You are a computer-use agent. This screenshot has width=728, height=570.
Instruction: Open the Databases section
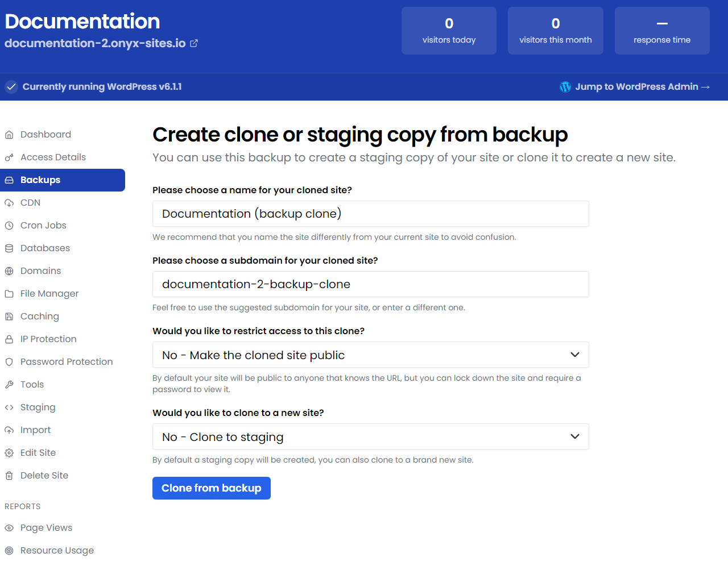[x=63, y=248]
